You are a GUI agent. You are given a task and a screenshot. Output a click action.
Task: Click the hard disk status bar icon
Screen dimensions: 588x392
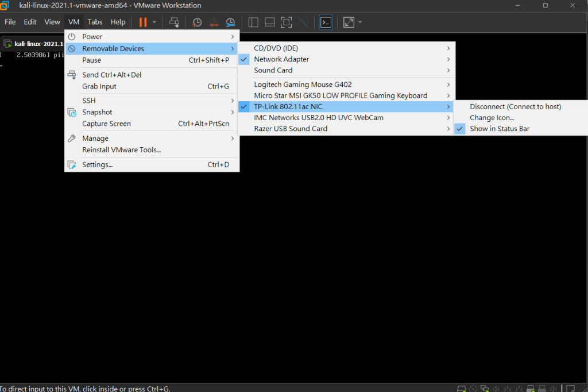click(462, 389)
